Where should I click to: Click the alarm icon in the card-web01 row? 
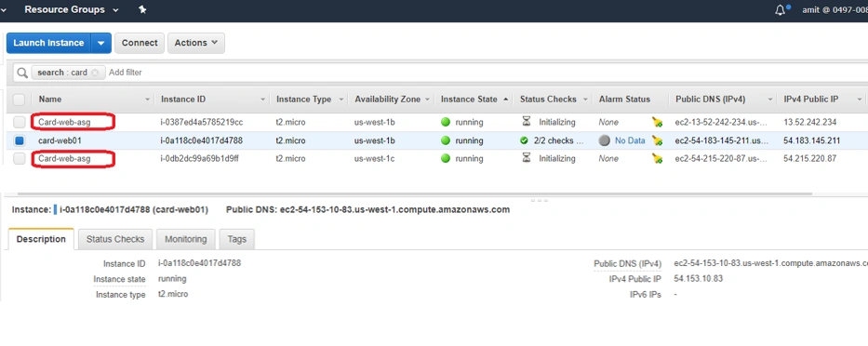click(x=657, y=140)
